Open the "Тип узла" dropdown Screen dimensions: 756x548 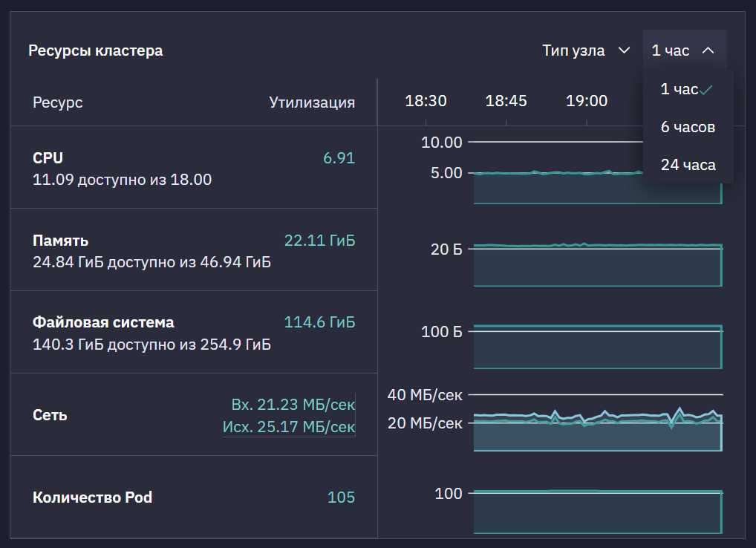pos(586,50)
